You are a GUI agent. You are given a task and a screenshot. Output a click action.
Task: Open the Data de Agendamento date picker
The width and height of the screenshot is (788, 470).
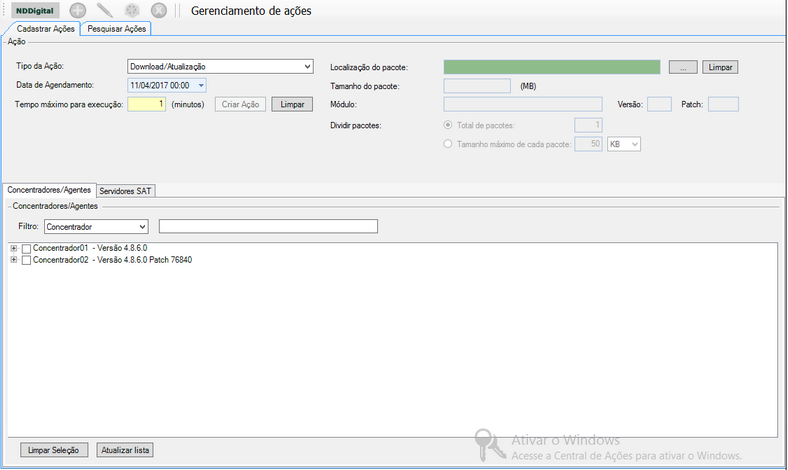pyautogui.click(x=166, y=85)
